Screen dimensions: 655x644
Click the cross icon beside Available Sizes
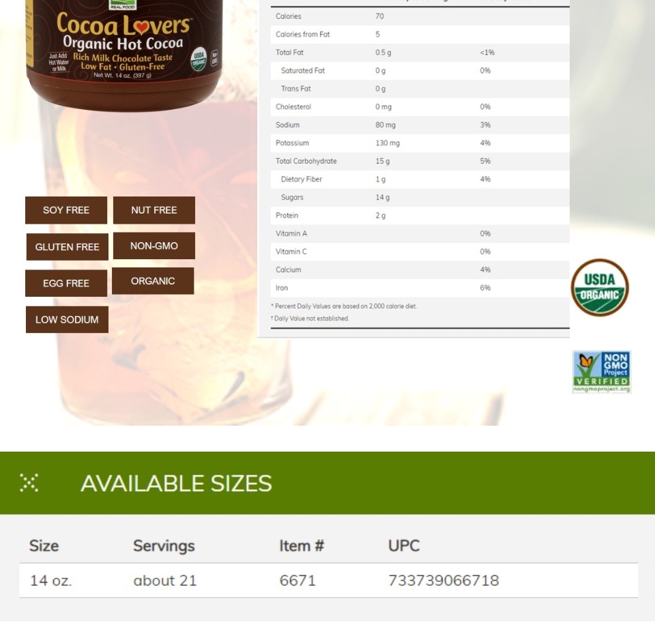pyautogui.click(x=29, y=483)
